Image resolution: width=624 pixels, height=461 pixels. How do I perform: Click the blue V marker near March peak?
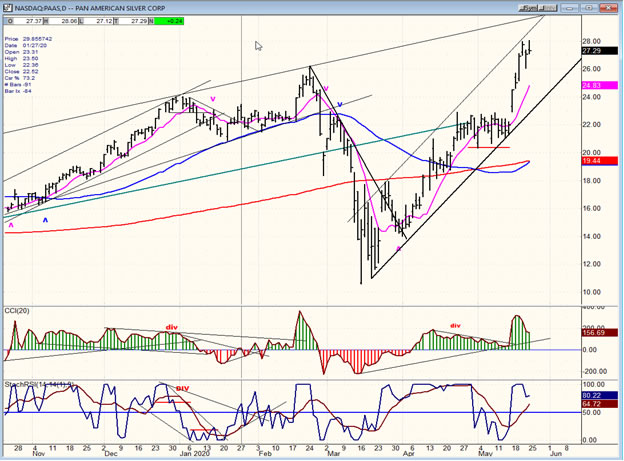point(340,104)
